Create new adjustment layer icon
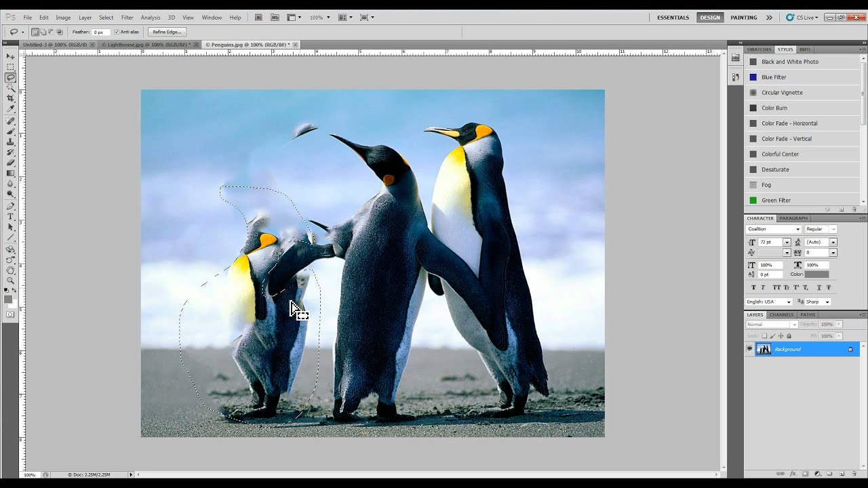 (818, 474)
